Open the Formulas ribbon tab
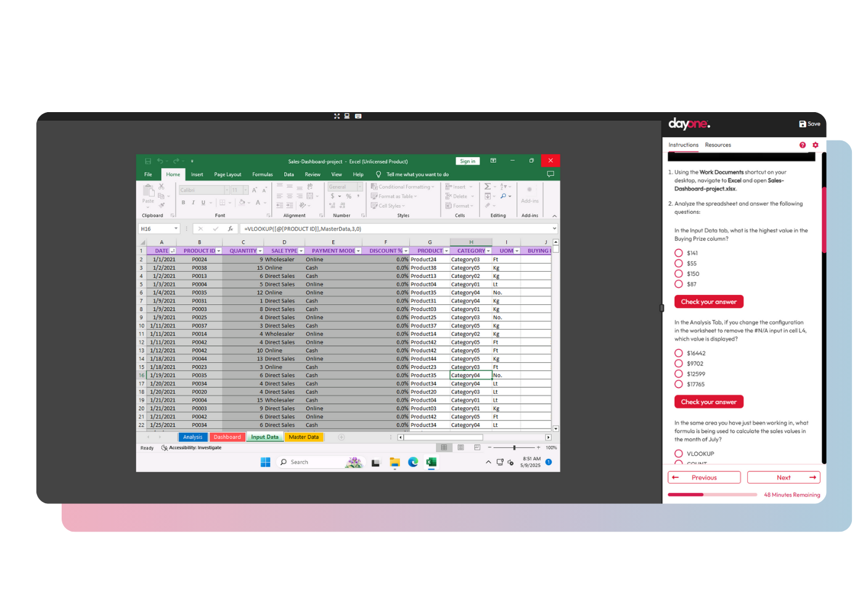Viewport: 863px width, 616px height. pyautogui.click(x=262, y=174)
